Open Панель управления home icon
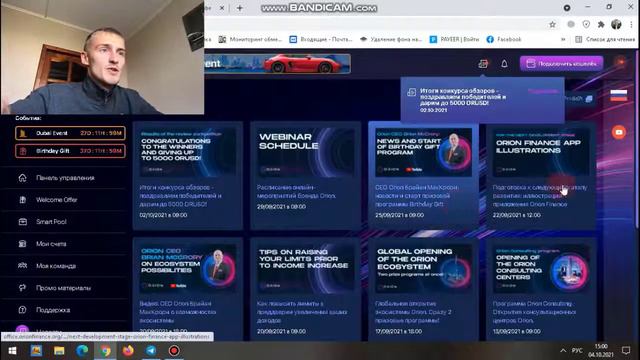 (x=22, y=178)
